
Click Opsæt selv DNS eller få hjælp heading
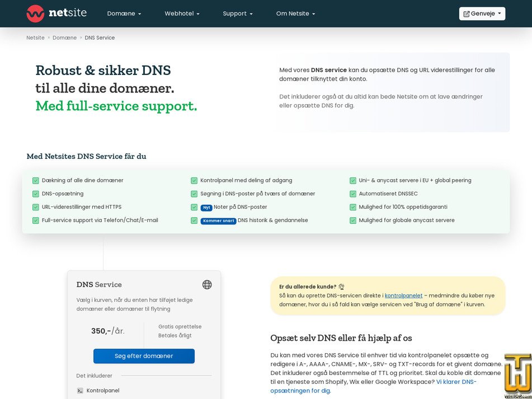(341, 338)
